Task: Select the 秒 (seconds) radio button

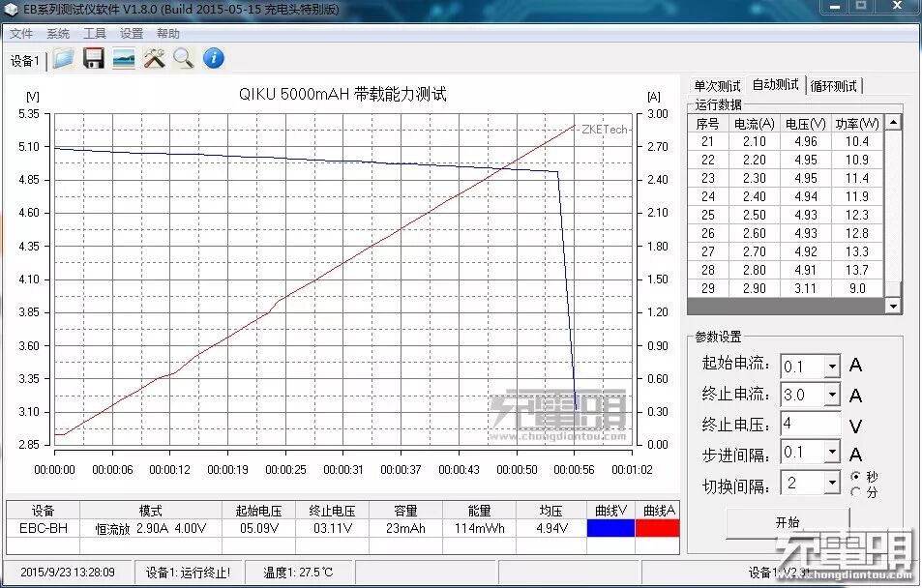Action: pyautogui.click(x=855, y=476)
